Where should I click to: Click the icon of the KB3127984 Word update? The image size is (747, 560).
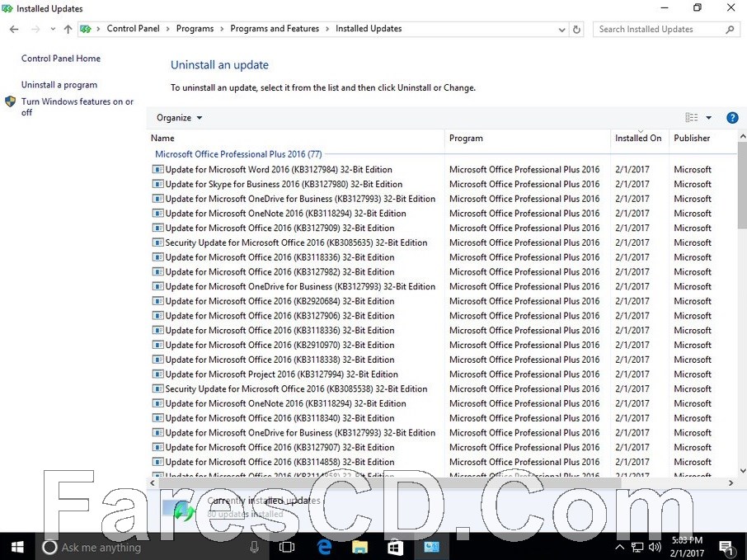pyautogui.click(x=157, y=169)
